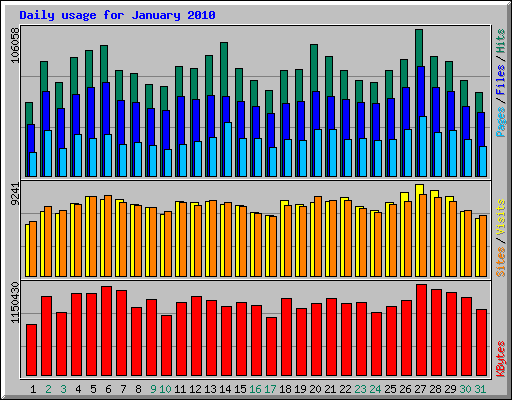
Task: Click day label 7
Action: [123, 389]
